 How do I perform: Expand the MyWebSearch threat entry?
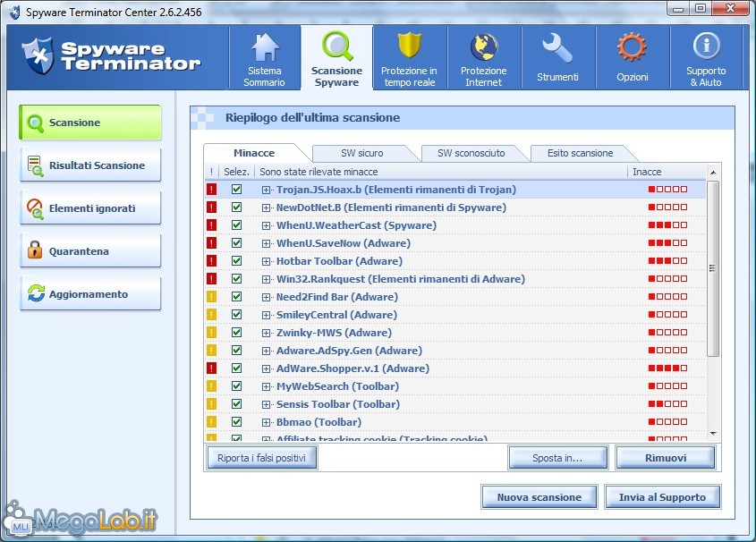(266, 386)
